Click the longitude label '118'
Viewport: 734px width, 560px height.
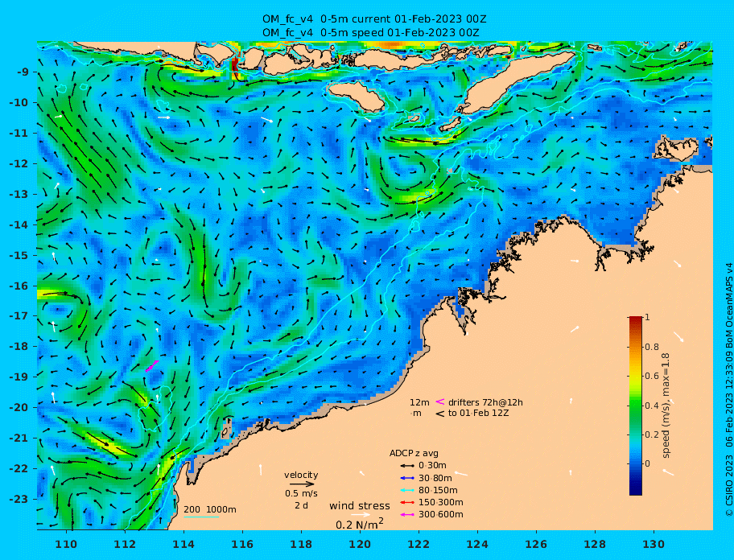point(302,544)
